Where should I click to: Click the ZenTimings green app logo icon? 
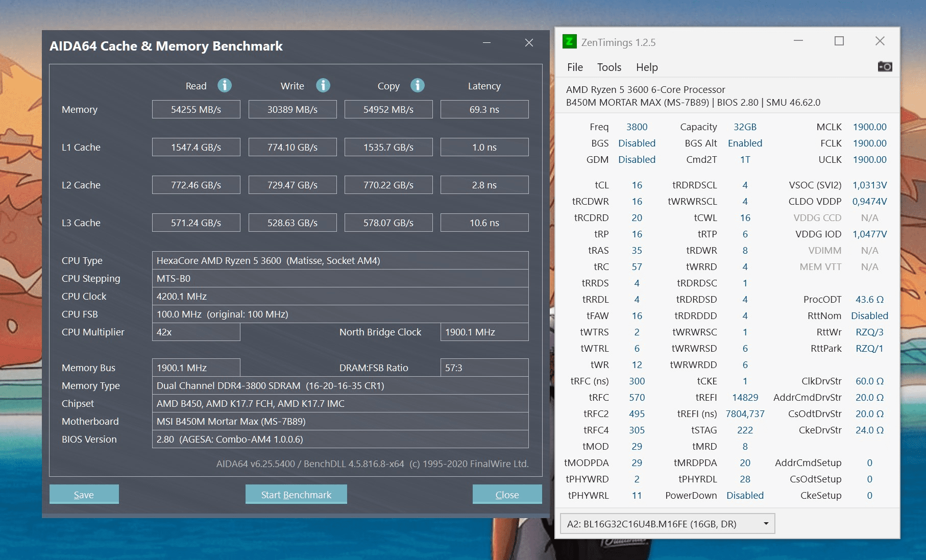569,41
